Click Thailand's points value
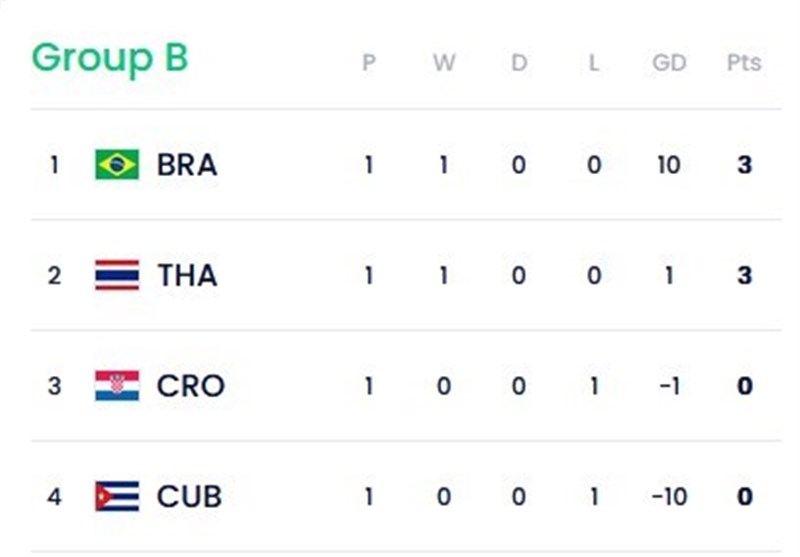 click(x=744, y=276)
